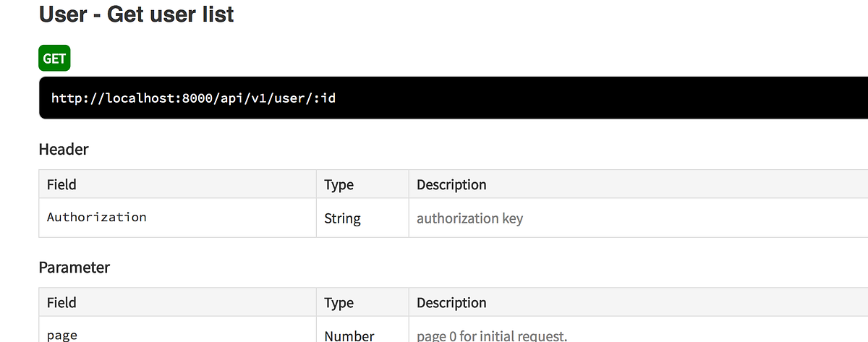Click the 'Parameter' section title
868x342 pixels.
point(74,267)
